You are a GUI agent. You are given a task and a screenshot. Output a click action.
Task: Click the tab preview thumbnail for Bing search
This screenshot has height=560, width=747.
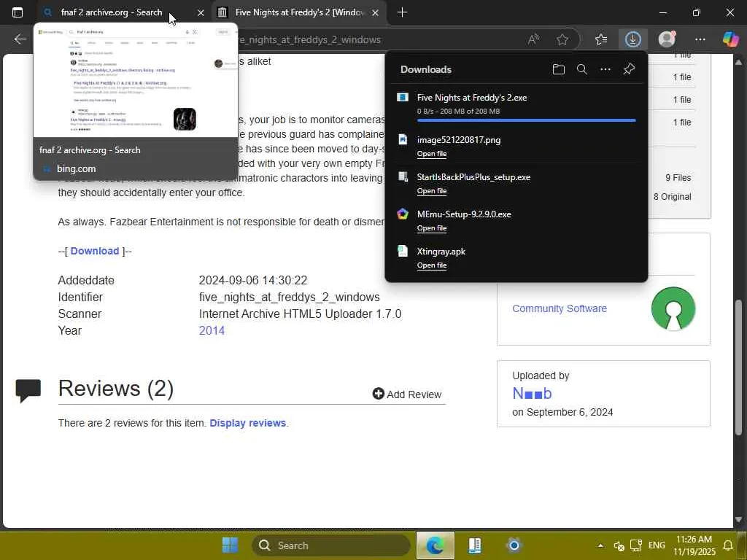pyautogui.click(x=135, y=80)
